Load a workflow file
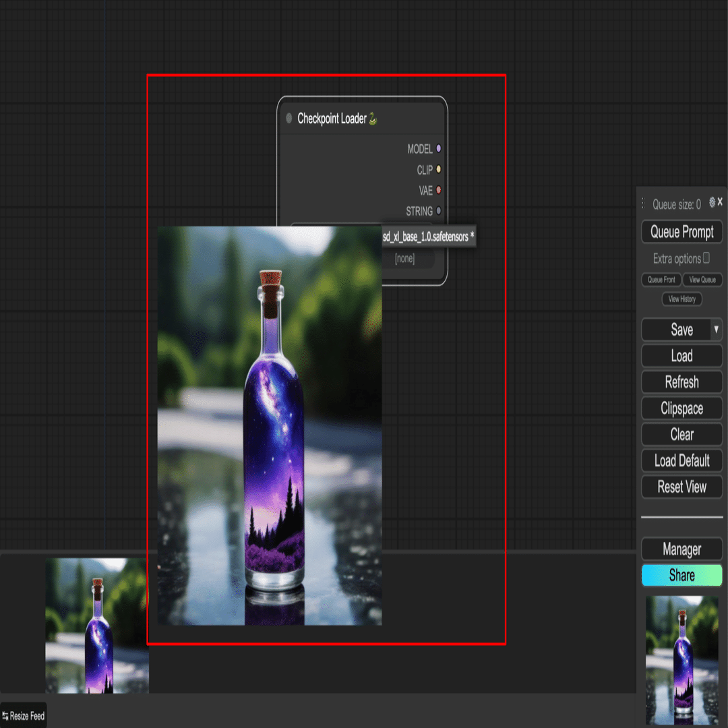The height and width of the screenshot is (728, 728). click(x=681, y=356)
